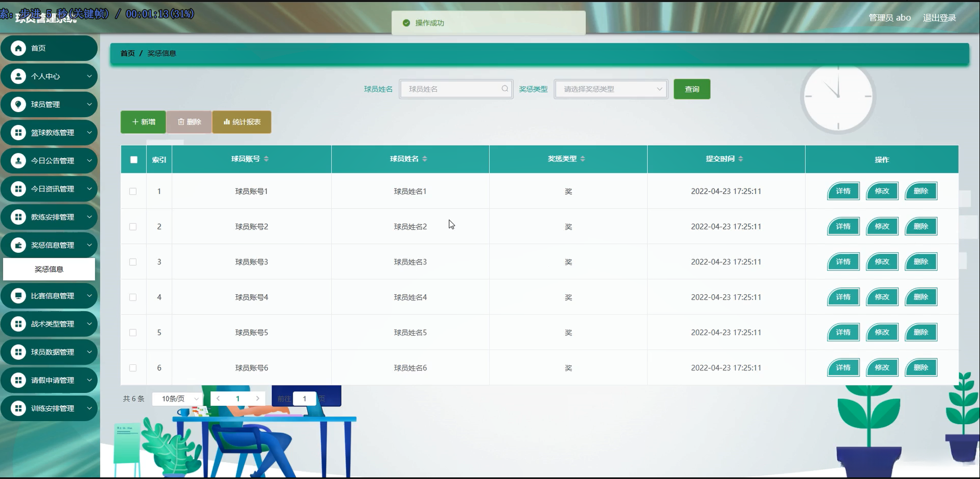
Task: Open the 战术类型管理 menu
Action: [49, 324]
